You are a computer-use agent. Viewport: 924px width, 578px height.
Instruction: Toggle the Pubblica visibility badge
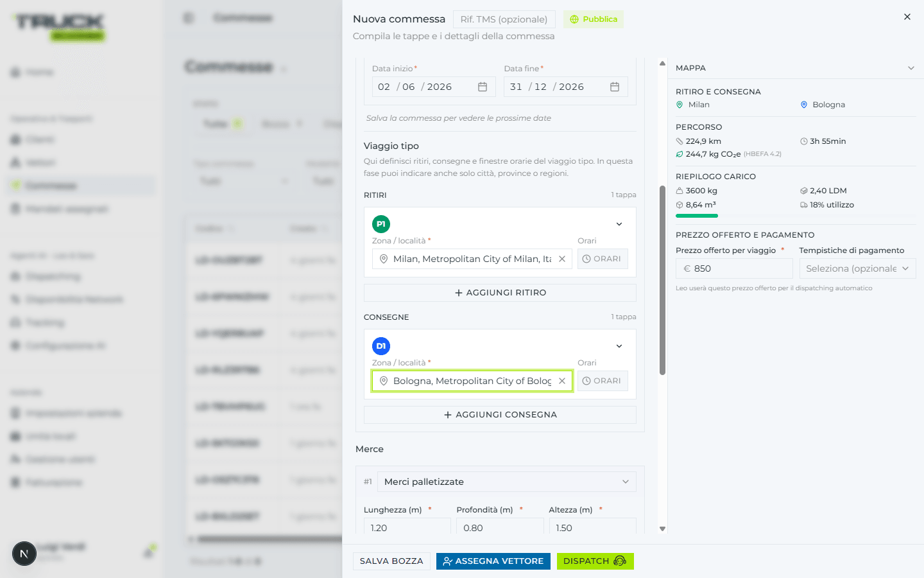[x=594, y=19]
